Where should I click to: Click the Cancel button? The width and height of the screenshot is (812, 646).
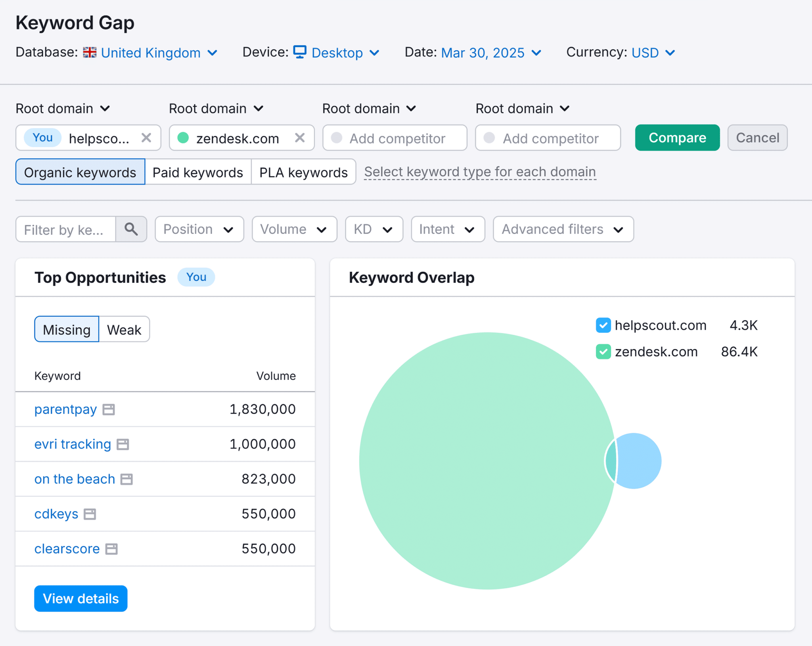pos(757,138)
